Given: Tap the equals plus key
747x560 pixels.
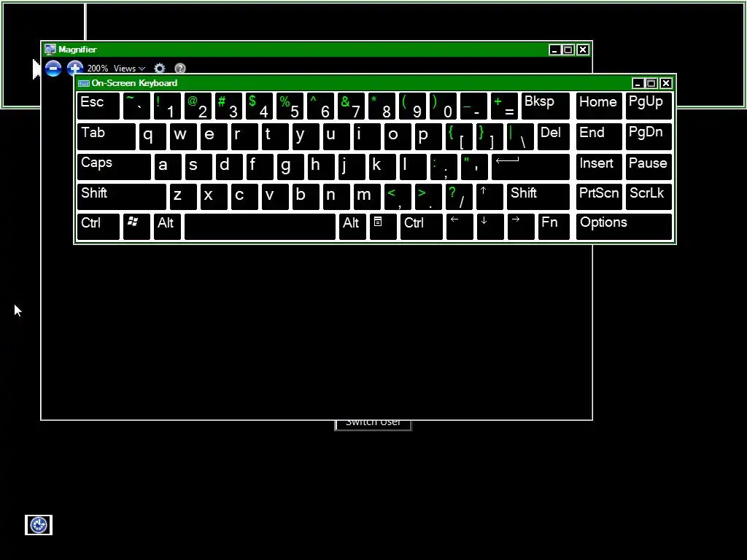Looking at the screenshot, I should tap(505, 106).
